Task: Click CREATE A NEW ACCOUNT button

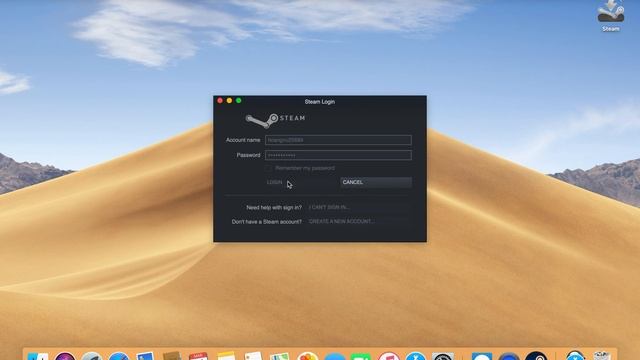Action: point(359,221)
